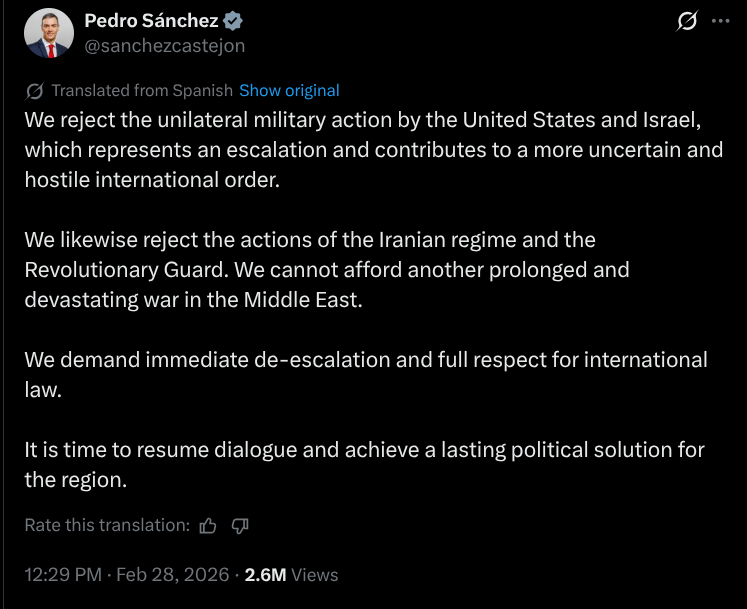Open the Pedro Sánchez display name link

pyautogui.click(x=151, y=21)
